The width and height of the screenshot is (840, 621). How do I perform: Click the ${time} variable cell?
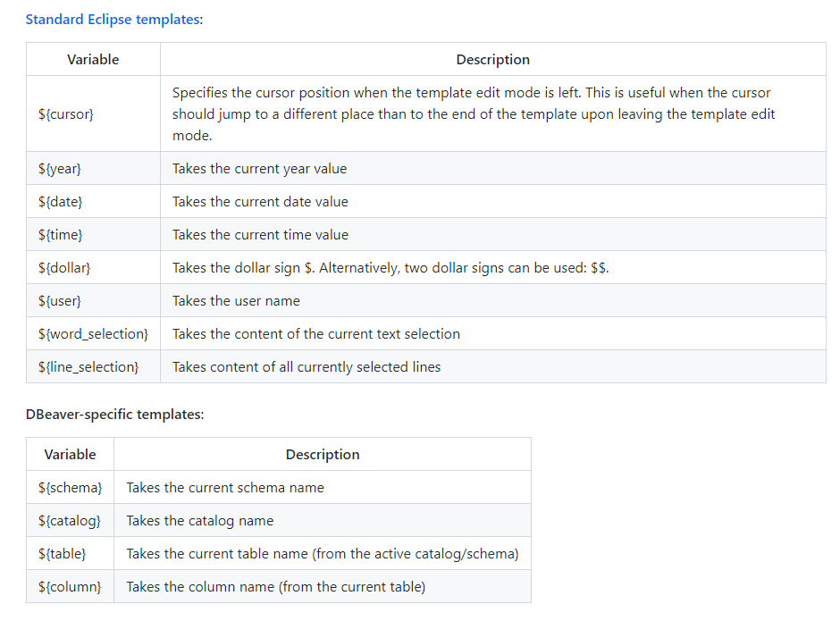(x=61, y=235)
